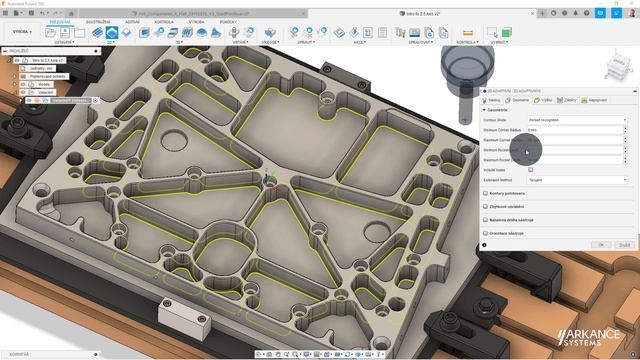Enable the Kontury polotovaru checkbox

tap(485, 193)
